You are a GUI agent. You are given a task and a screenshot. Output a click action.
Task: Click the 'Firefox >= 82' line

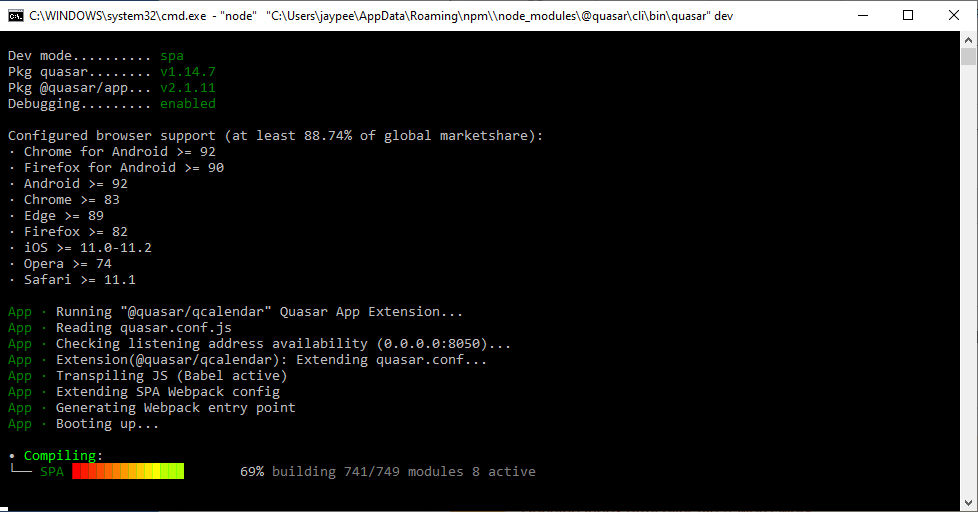coord(68,231)
